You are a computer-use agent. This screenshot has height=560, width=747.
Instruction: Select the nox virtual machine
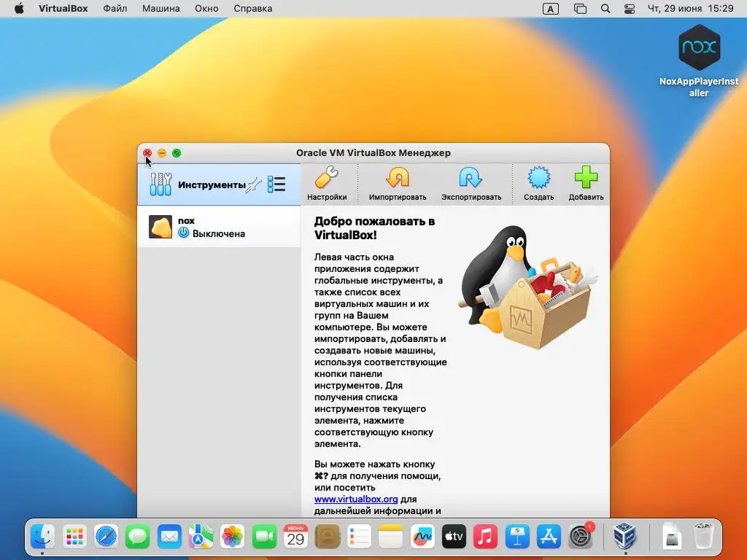[219, 227]
